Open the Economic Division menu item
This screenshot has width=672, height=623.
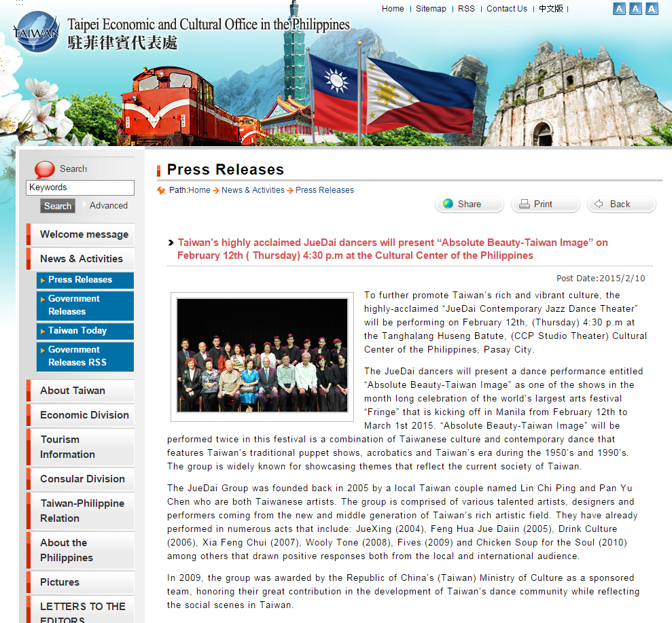click(81, 415)
